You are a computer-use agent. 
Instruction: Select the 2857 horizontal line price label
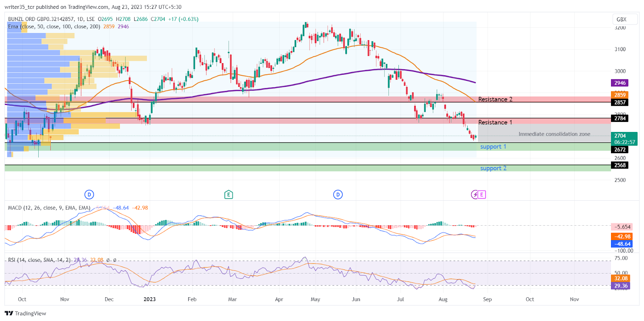[x=620, y=103]
